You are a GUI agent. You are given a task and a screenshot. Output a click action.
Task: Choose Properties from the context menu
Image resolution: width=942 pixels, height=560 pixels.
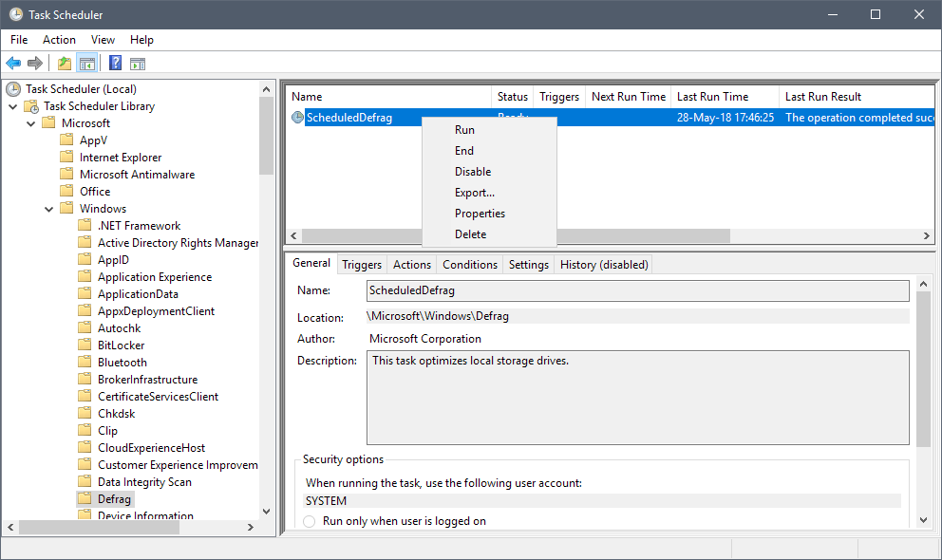[x=490, y=214]
